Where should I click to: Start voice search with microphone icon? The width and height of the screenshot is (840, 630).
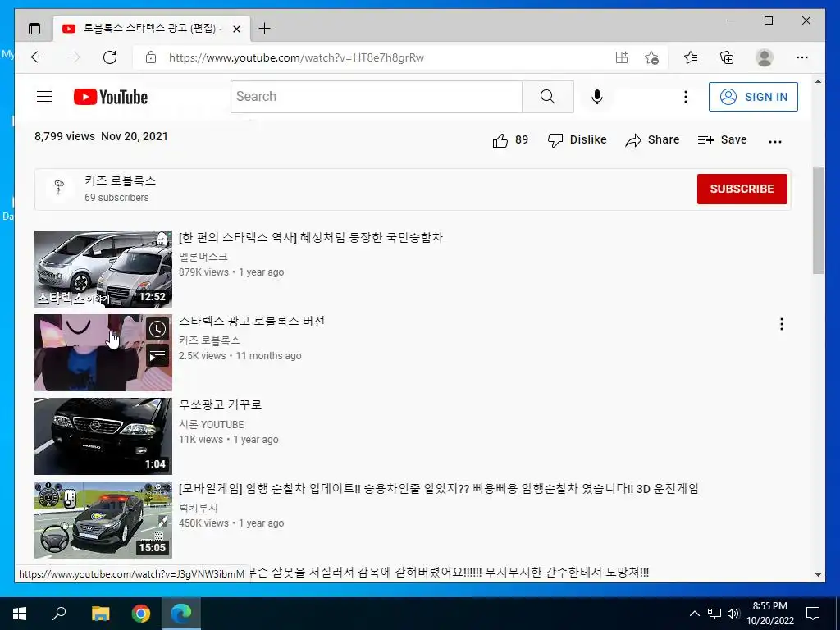tap(597, 97)
